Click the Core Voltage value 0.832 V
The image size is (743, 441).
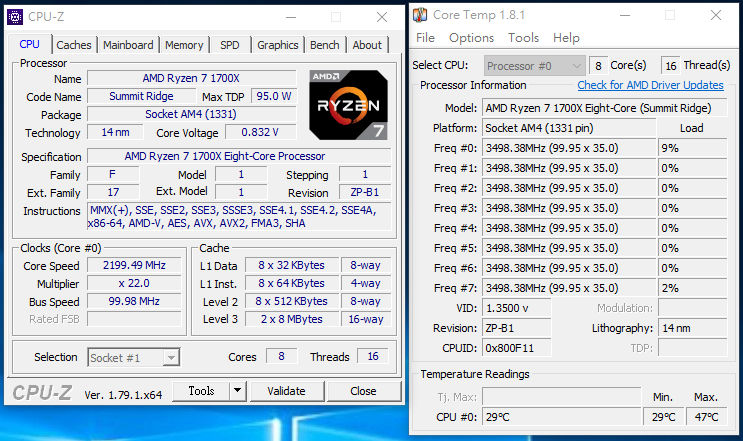[260, 132]
